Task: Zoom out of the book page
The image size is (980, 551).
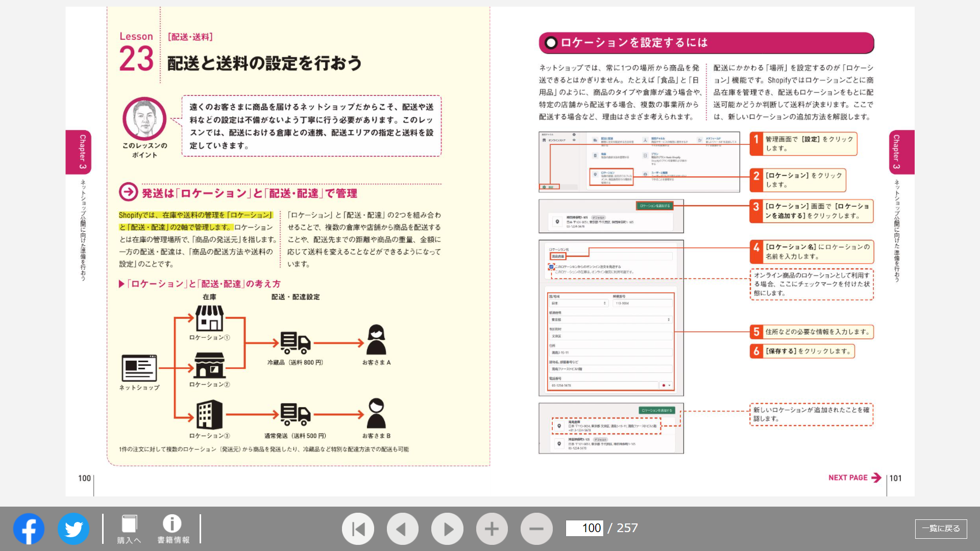Action: tap(536, 529)
